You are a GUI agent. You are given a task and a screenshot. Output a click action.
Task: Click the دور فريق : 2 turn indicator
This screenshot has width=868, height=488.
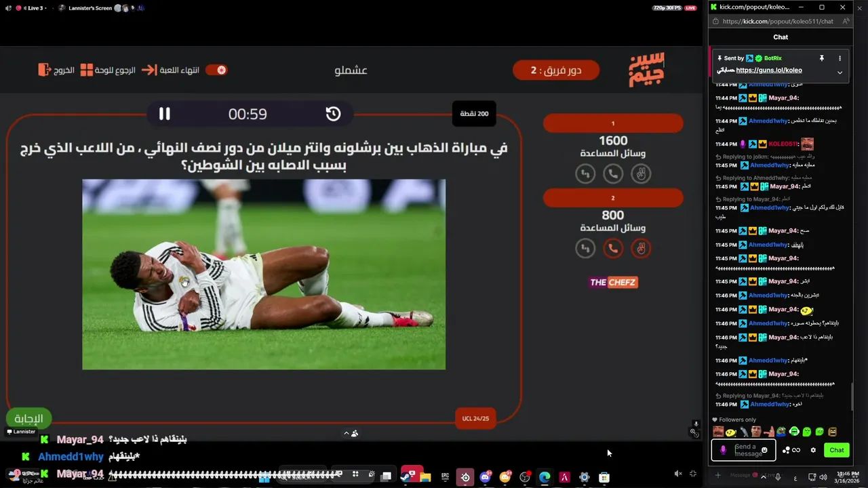(x=556, y=70)
